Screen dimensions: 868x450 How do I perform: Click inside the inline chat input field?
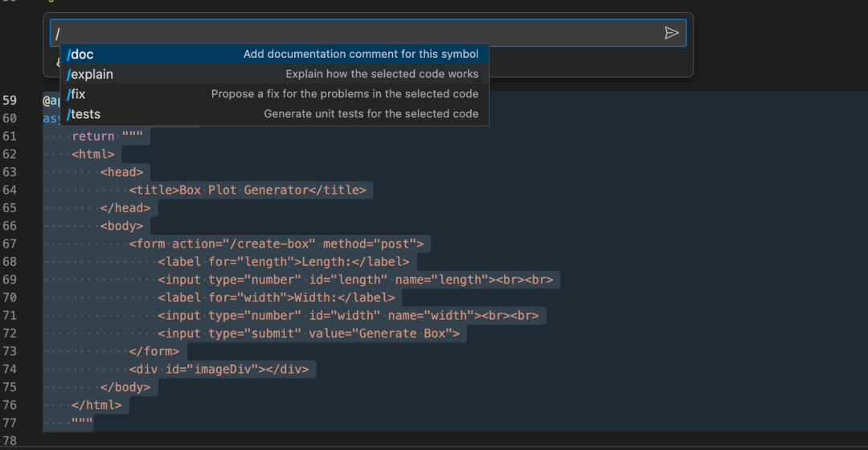click(x=354, y=33)
